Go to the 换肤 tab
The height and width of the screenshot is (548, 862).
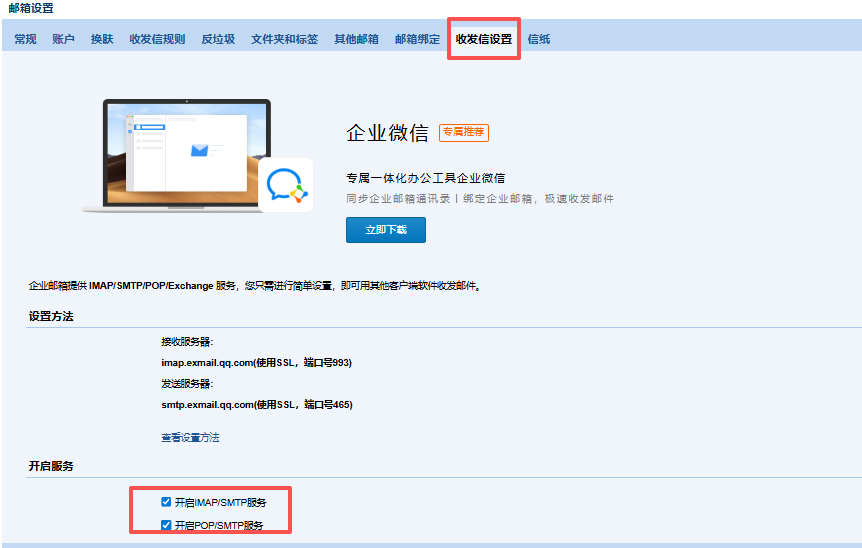coord(102,39)
